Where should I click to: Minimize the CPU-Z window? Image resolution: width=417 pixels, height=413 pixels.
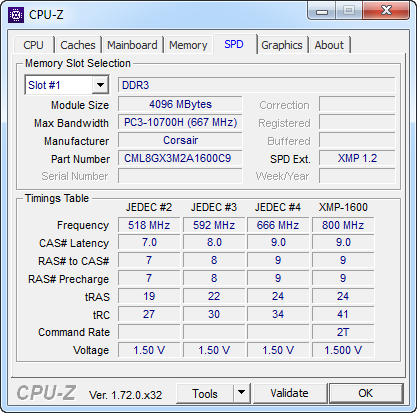coord(321,11)
